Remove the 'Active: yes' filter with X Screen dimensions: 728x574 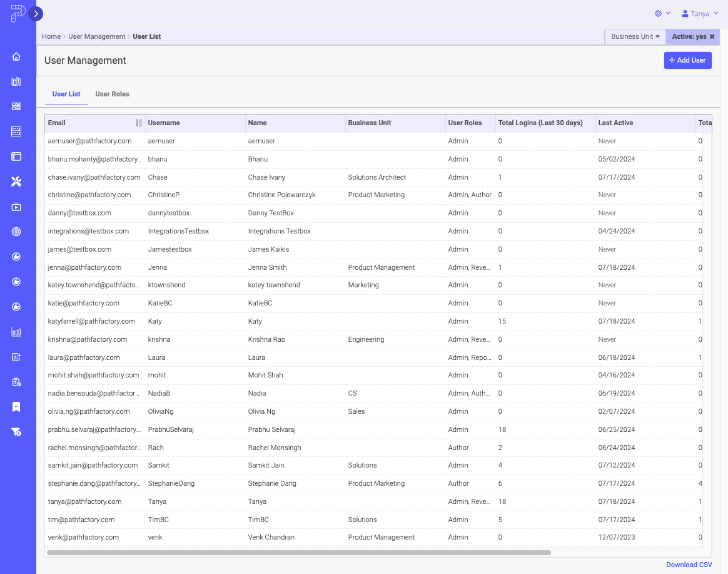point(712,36)
